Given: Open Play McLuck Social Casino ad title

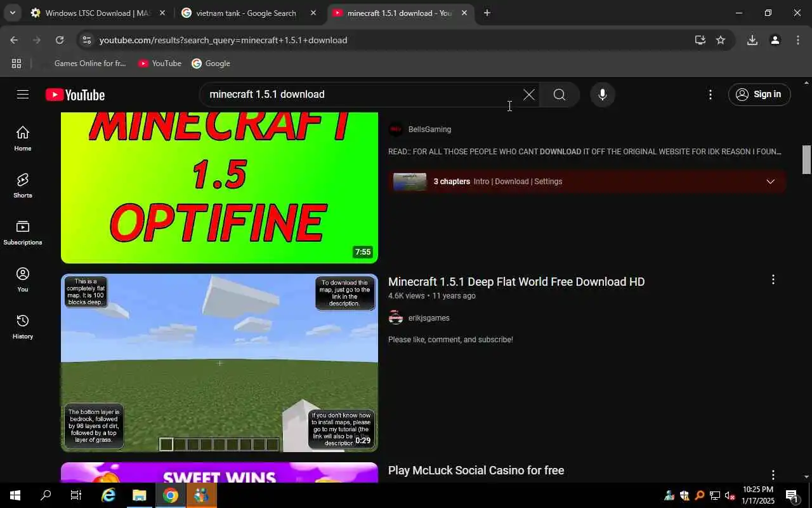Looking at the screenshot, I should 476,471.
